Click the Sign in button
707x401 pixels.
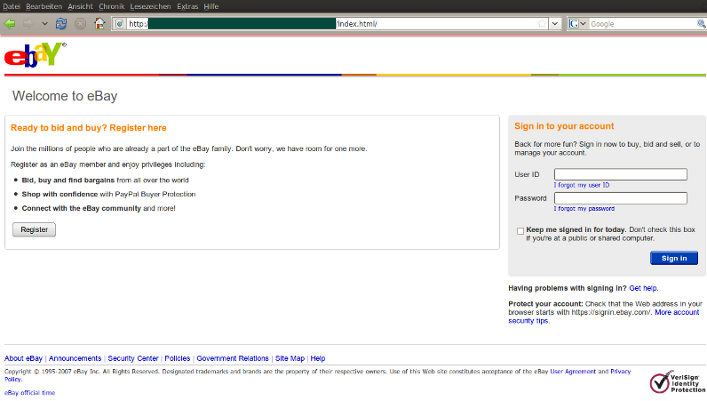(x=674, y=258)
